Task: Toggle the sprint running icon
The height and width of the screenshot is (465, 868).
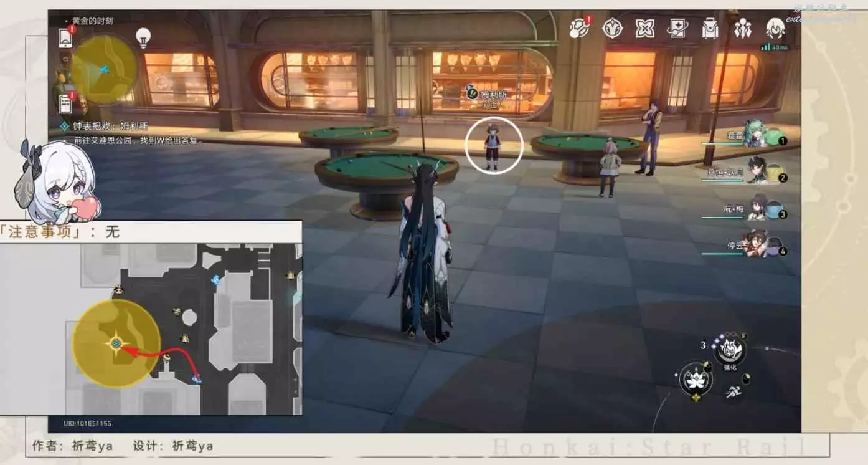Action: point(732,391)
